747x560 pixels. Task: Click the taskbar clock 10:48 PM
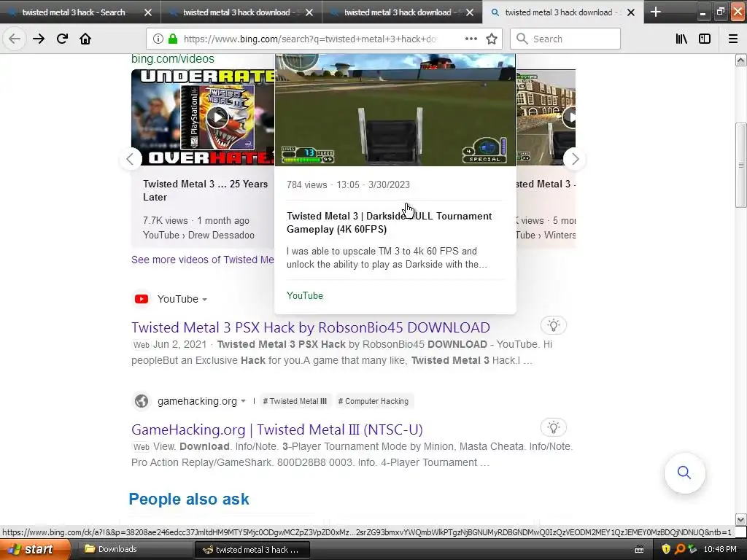[720, 549]
